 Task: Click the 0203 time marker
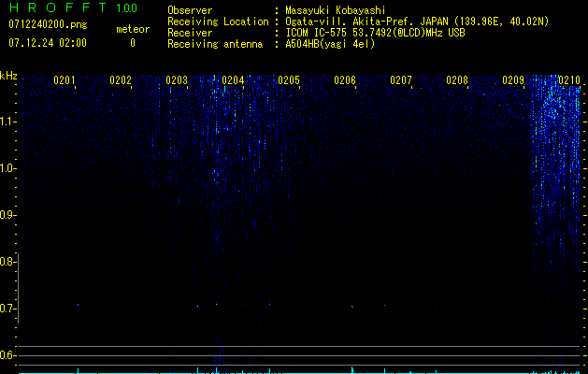click(x=177, y=80)
